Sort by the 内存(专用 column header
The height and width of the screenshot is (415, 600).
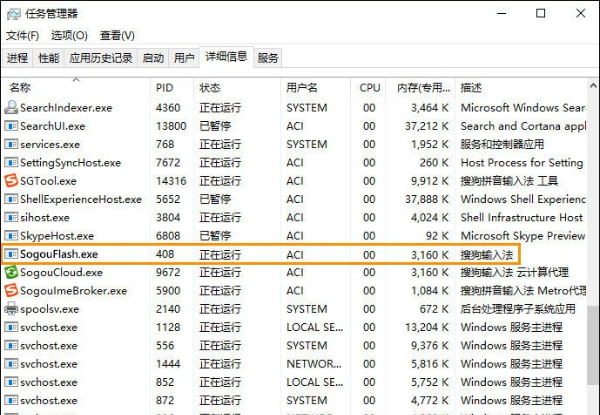click(421, 88)
